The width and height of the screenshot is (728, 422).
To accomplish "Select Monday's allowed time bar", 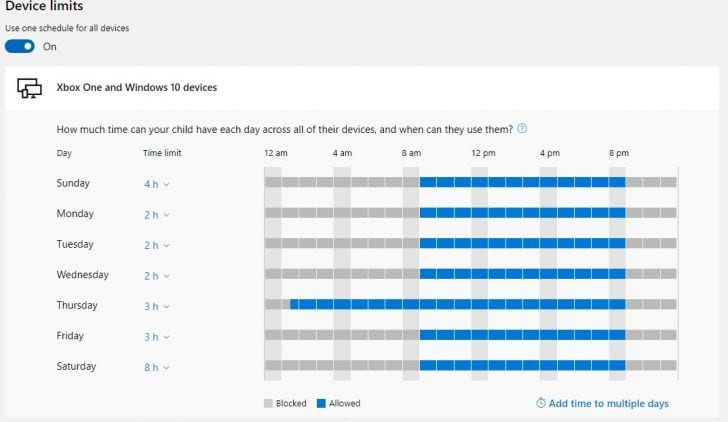I will [522, 213].
